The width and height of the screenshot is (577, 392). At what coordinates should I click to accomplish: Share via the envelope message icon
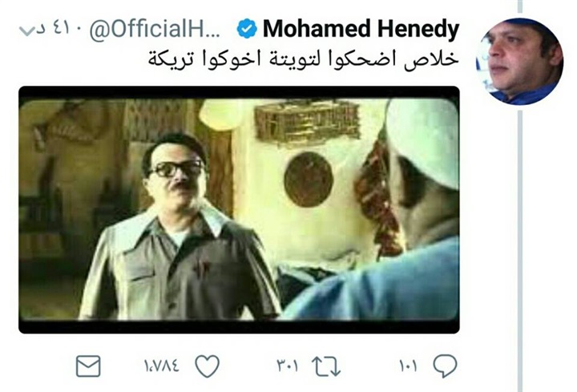coord(88,366)
